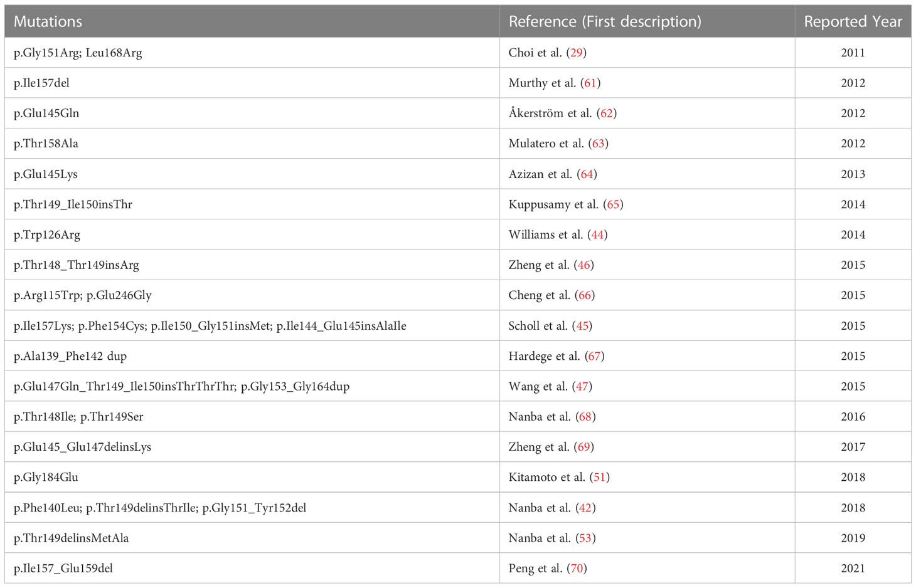The width and height of the screenshot is (916, 588).
Task: Open reference link 44 for Williams et al.
Action: pos(597,234)
